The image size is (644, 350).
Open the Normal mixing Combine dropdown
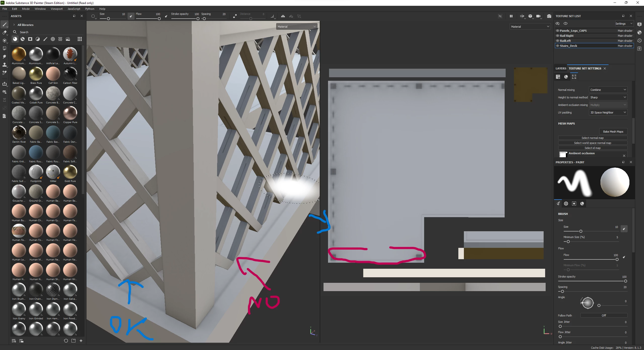pyautogui.click(x=608, y=90)
